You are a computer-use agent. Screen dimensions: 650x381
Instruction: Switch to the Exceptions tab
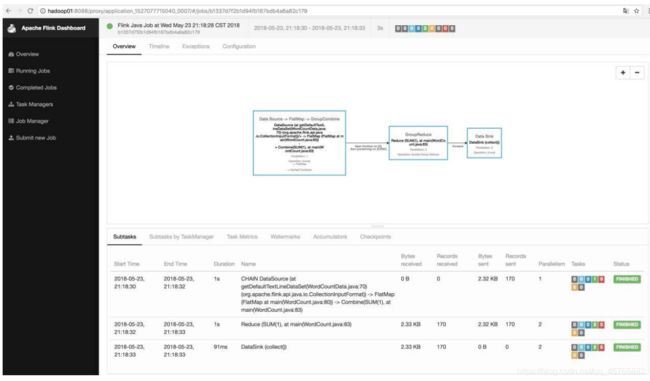[x=196, y=46]
